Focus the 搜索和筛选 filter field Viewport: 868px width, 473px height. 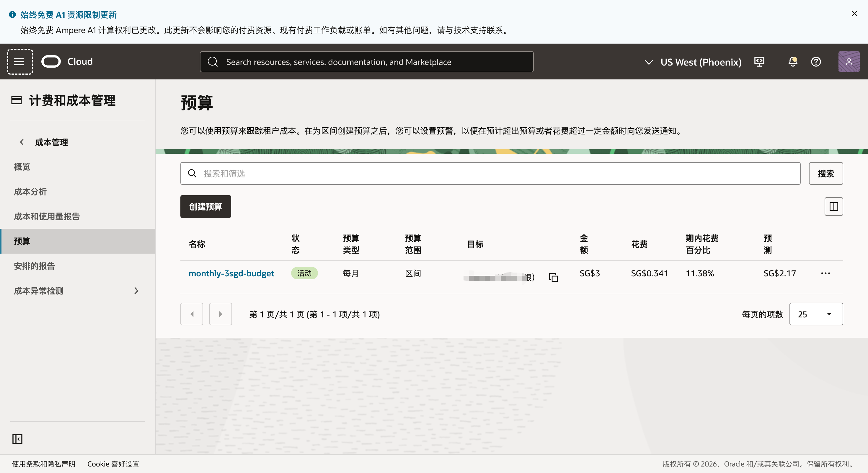click(490, 174)
